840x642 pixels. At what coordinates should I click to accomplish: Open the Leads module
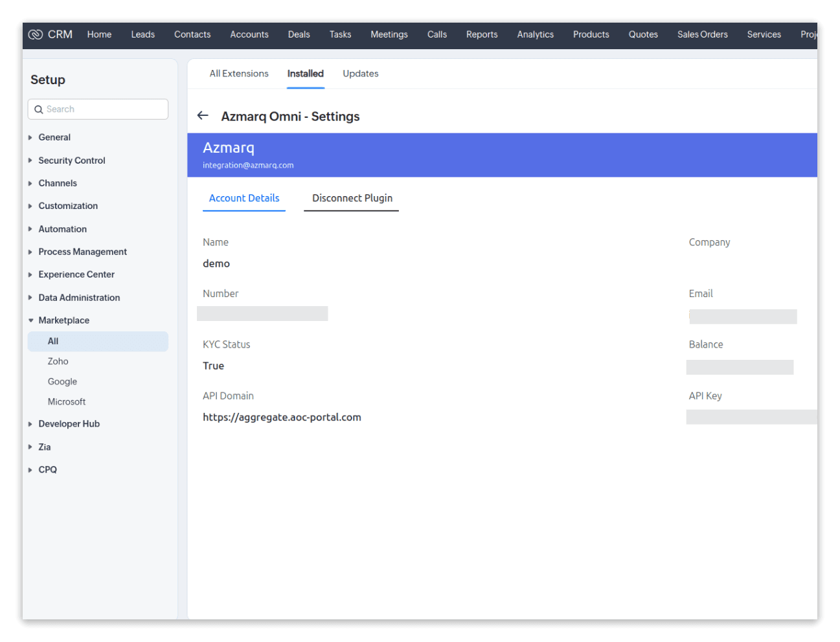(142, 34)
